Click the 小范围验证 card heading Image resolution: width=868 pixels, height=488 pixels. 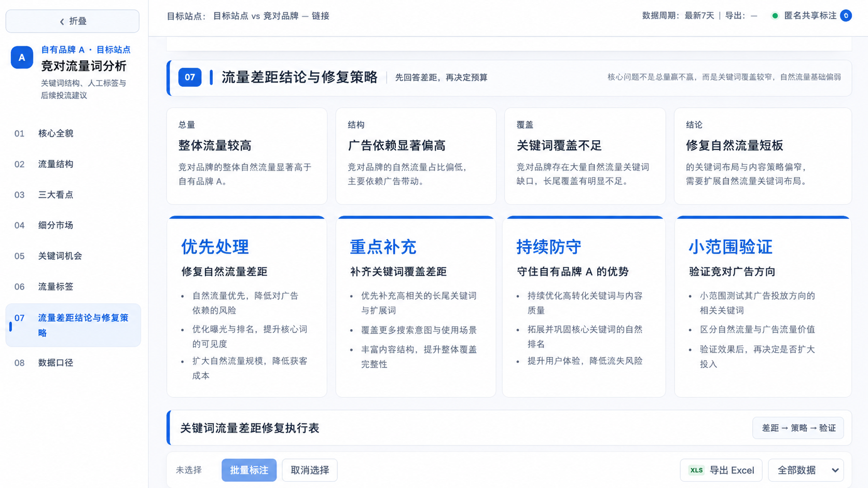pyautogui.click(x=731, y=247)
